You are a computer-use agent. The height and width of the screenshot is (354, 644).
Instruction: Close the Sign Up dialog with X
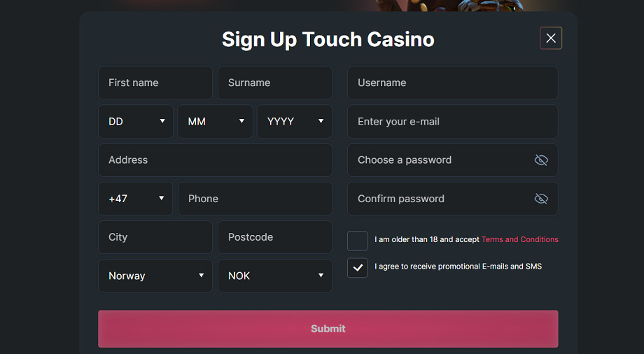pyautogui.click(x=551, y=38)
